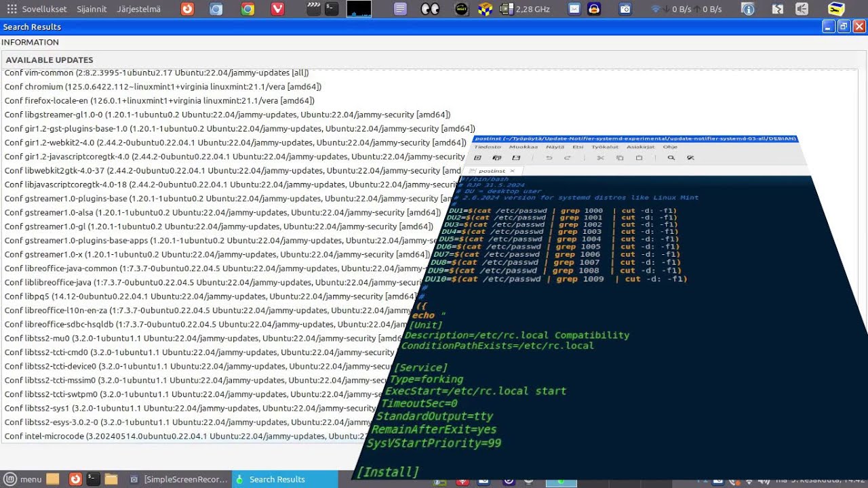Open the Sijainnit panel menu
The width and height of the screenshot is (868, 488).
[x=92, y=9]
